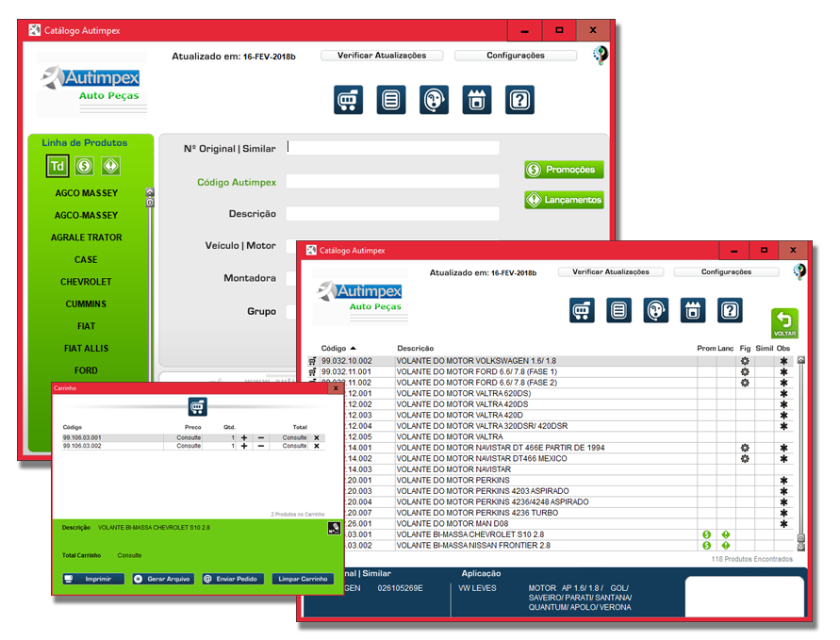The width and height of the screenshot is (840, 640).
Task: Click launch diamond icon for Nissan Frontier 2.8 row
Action: (726, 545)
